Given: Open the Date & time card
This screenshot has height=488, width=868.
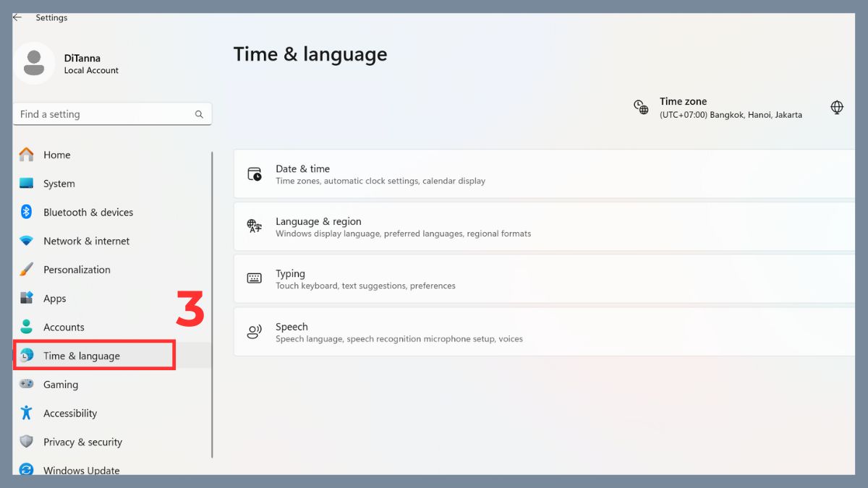Looking at the screenshot, I should click(544, 174).
